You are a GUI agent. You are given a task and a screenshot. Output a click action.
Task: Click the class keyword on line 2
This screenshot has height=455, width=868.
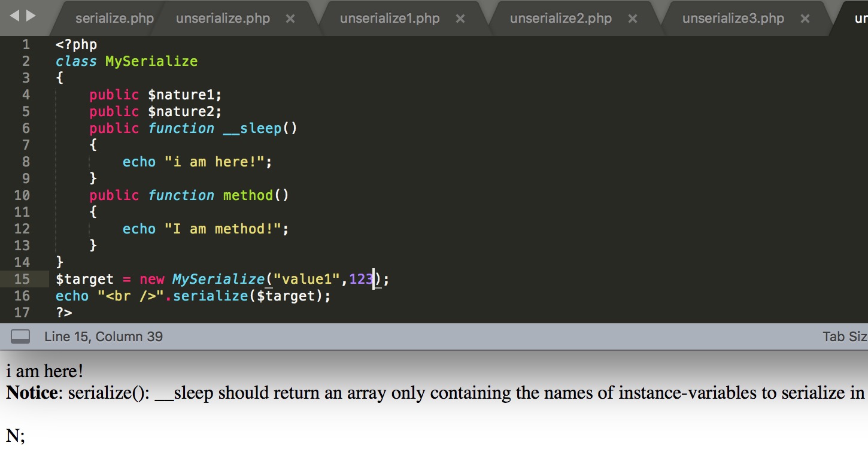pos(76,61)
